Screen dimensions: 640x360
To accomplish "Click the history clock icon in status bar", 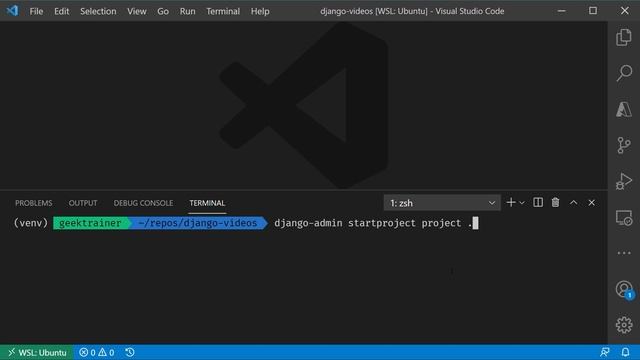I will 130,352.
